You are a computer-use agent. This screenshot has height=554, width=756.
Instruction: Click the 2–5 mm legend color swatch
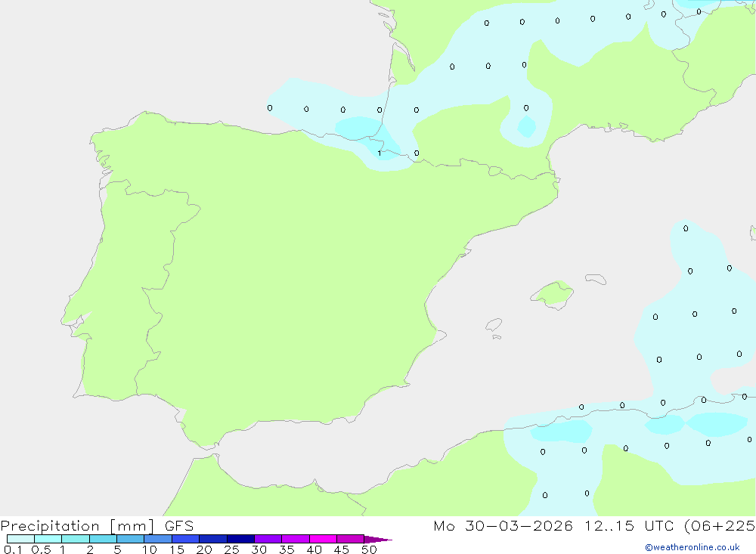tap(103, 539)
